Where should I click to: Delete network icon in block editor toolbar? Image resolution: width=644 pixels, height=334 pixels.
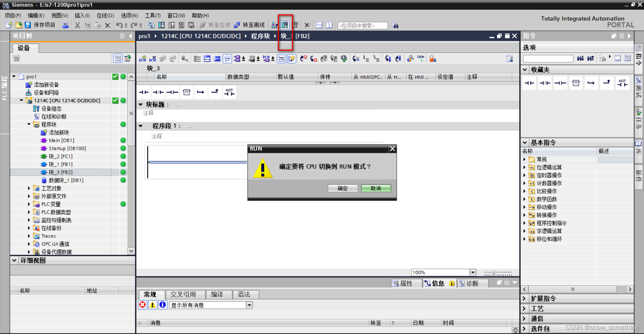click(153, 59)
